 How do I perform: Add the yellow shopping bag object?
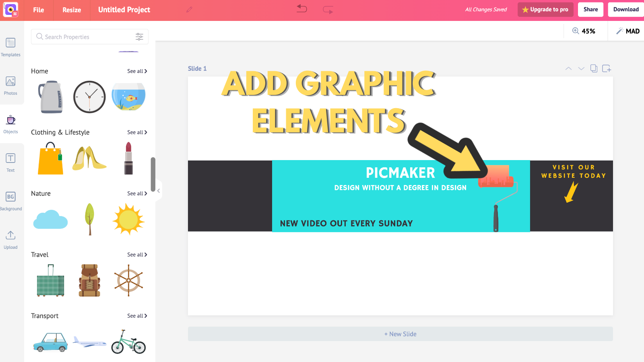click(51, 158)
